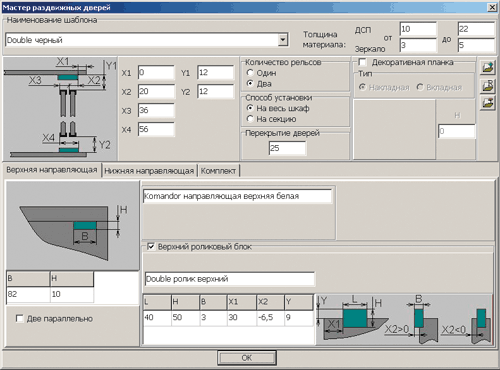Enable the Две параллельно checkbox

pyautogui.click(x=20, y=318)
